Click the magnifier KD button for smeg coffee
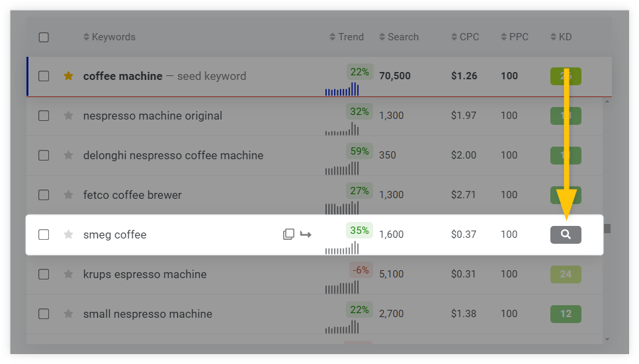 [566, 235]
